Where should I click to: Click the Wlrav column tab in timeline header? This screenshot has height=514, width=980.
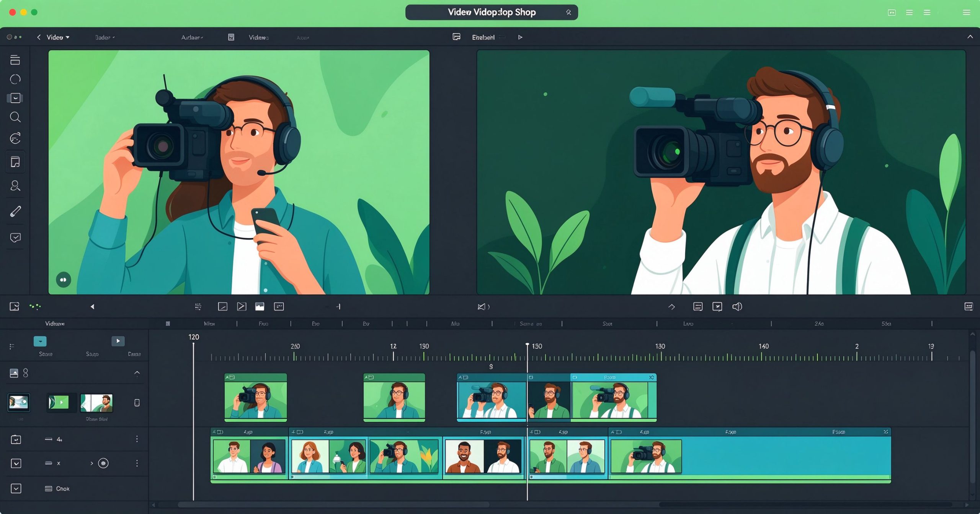pos(209,324)
